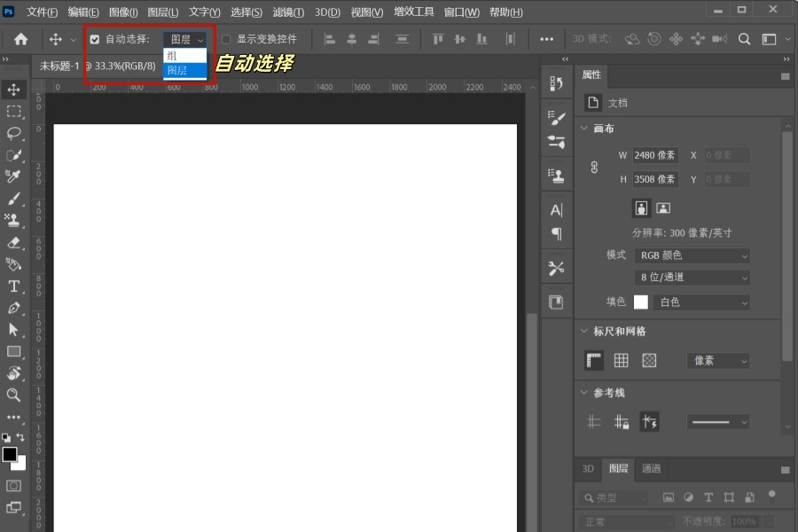
Task: Select the Pen tool
Action: coord(13,308)
